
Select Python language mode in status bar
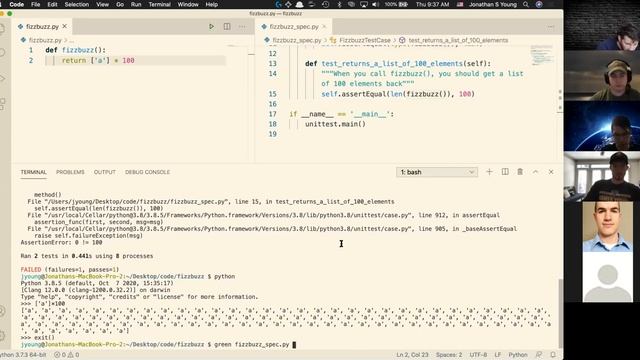pyautogui.click(x=518, y=355)
